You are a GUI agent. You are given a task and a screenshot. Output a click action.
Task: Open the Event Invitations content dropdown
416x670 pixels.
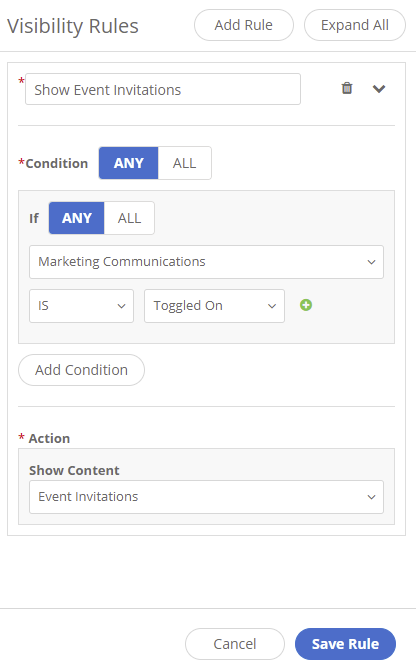click(x=206, y=497)
